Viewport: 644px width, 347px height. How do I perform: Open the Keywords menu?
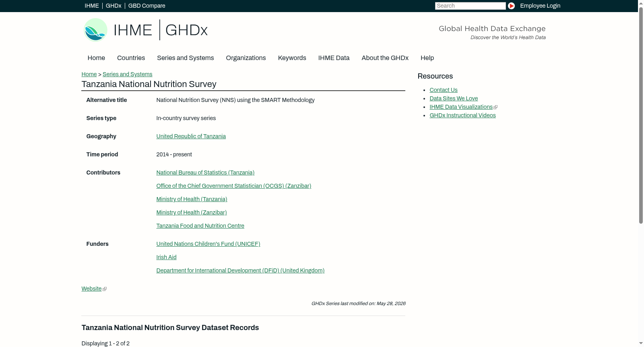pos(292,58)
